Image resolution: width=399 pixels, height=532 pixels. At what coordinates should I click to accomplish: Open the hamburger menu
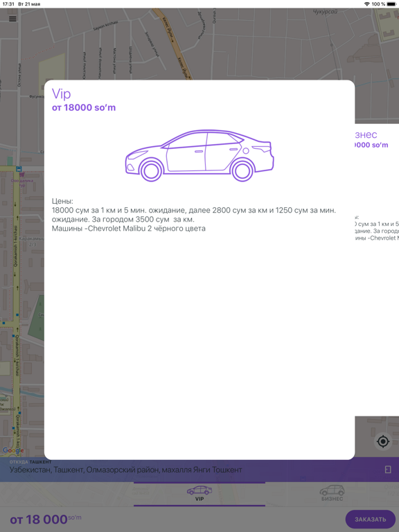coord(12,19)
